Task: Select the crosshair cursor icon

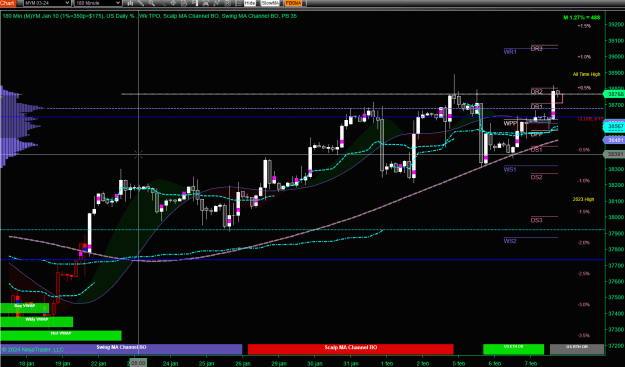Action: pos(173,3)
